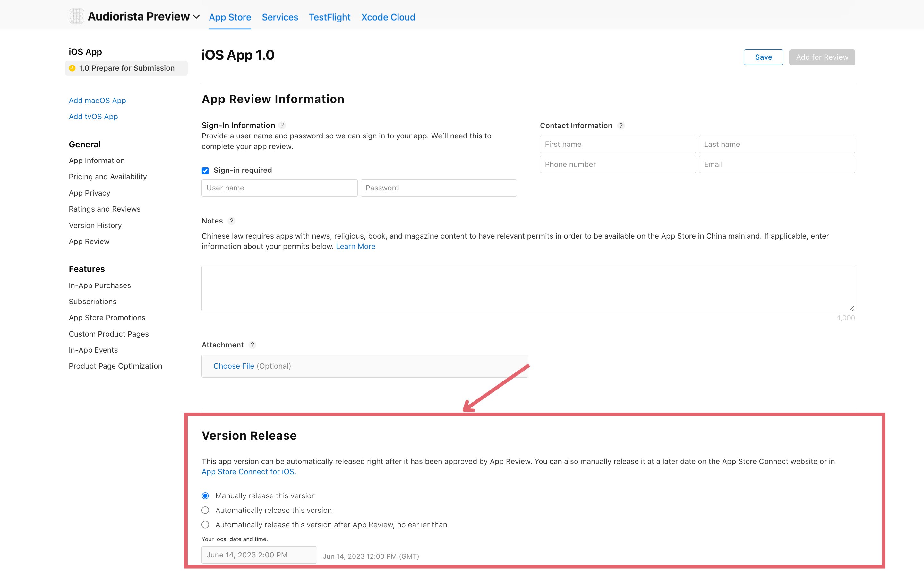Show help for Contact Information
The image size is (924, 578).
pos(621,125)
